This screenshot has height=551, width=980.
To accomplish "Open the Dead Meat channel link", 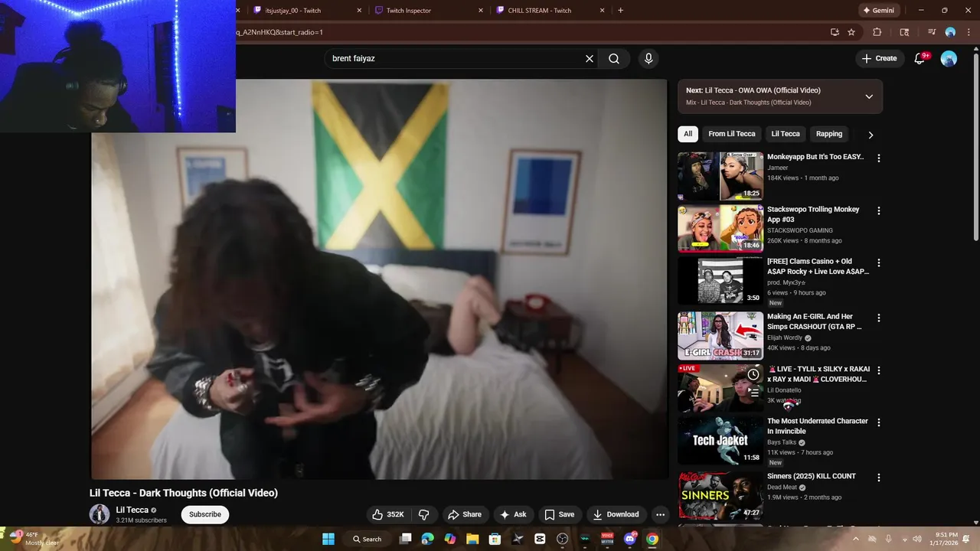I will pos(782,487).
